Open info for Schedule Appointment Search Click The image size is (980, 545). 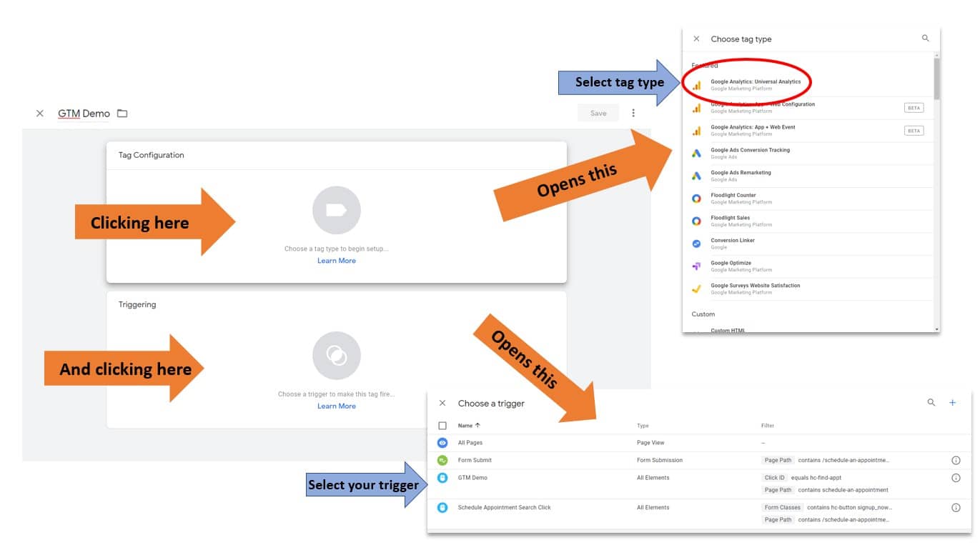[x=956, y=508]
